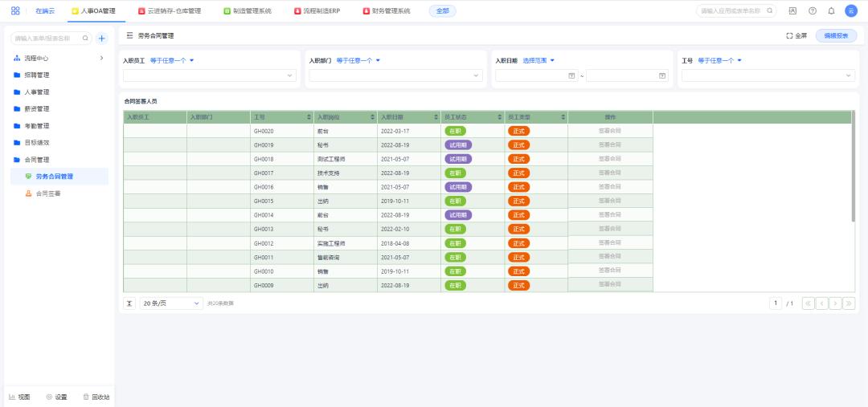
Task: Click 签署合同 link for GH0020 row
Action: click(610, 131)
